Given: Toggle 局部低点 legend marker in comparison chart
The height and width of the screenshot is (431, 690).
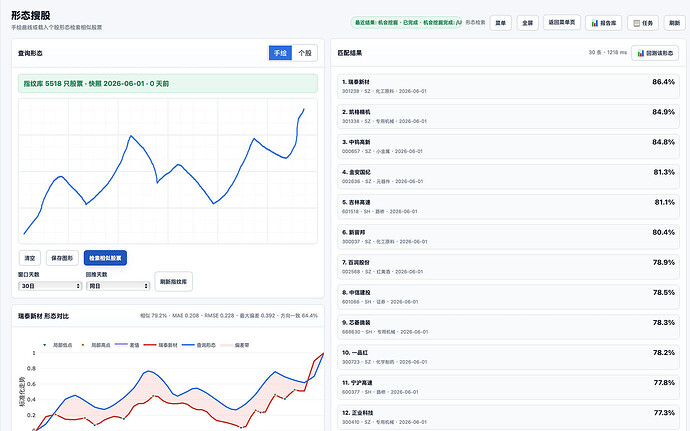Looking at the screenshot, I should pos(44,345).
